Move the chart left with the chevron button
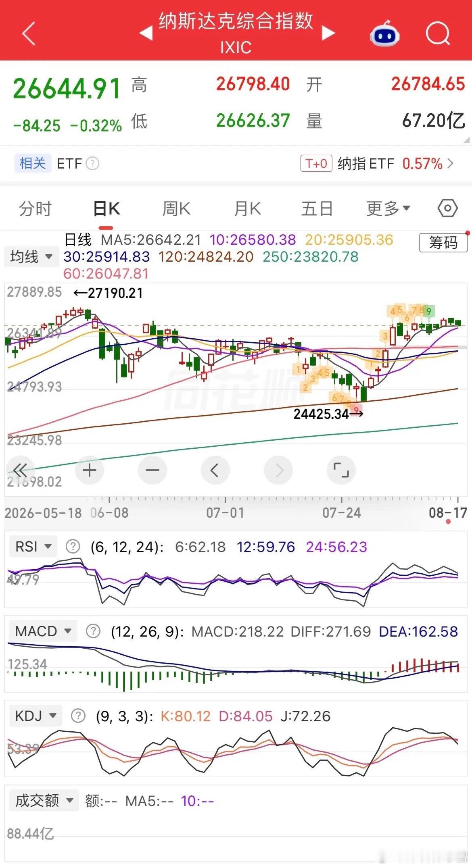This screenshot has width=472, height=868. (215, 470)
